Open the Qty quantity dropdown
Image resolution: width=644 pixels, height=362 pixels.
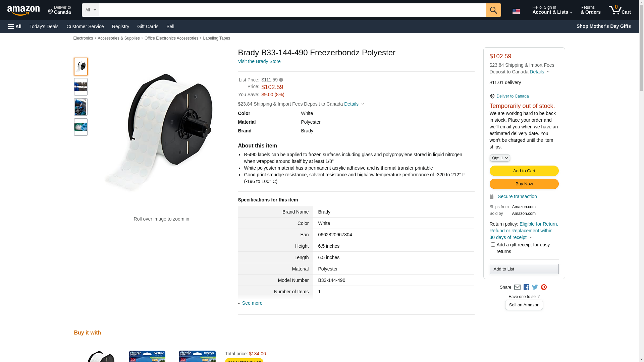(499, 158)
